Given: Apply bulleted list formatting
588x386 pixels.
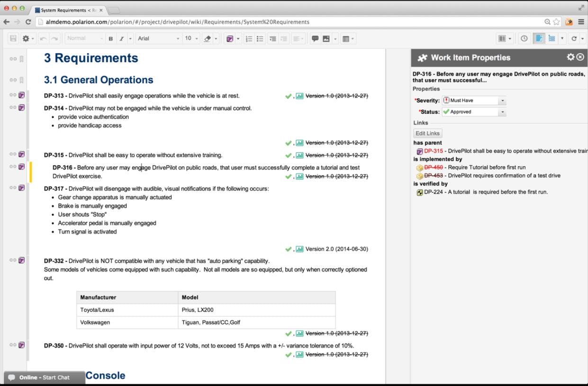Looking at the screenshot, I should tap(259, 38).
